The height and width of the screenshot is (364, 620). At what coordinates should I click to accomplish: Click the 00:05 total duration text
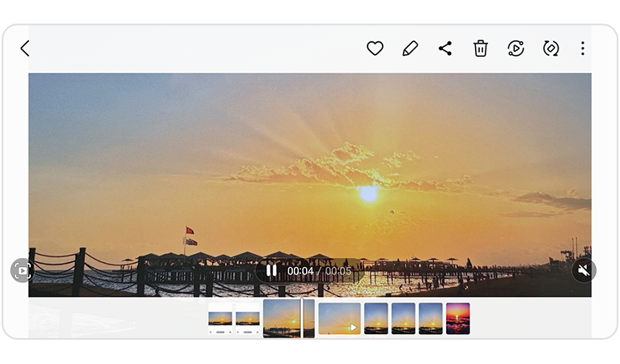point(338,271)
